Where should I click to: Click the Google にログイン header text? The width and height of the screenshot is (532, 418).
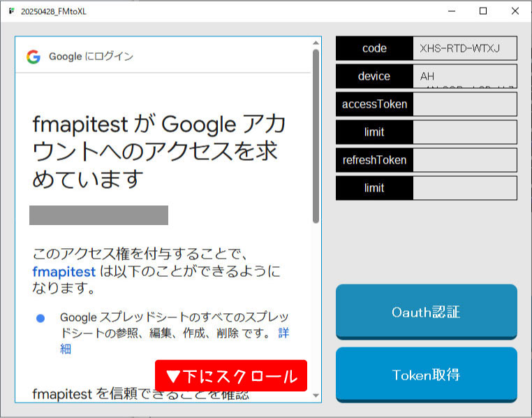coord(91,57)
